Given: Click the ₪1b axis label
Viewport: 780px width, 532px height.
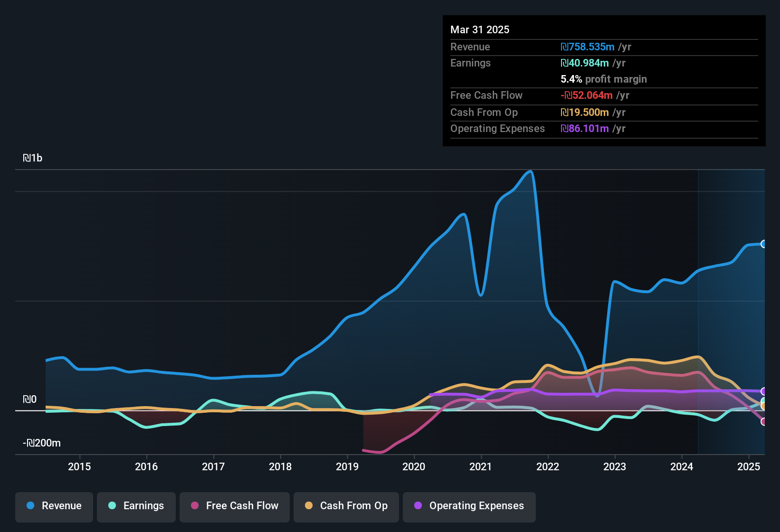Looking at the screenshot, I should 32,157.
